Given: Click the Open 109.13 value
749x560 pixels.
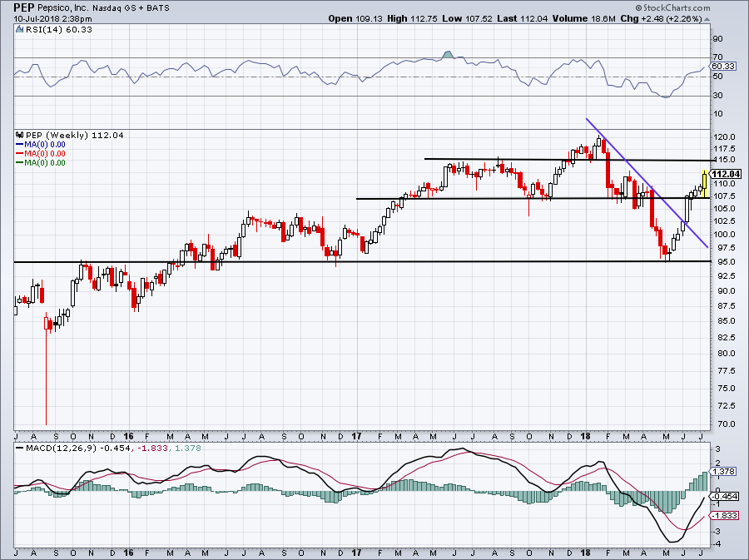Looking at the screenshot, I should pyautogui.click(x=355, y=18).
